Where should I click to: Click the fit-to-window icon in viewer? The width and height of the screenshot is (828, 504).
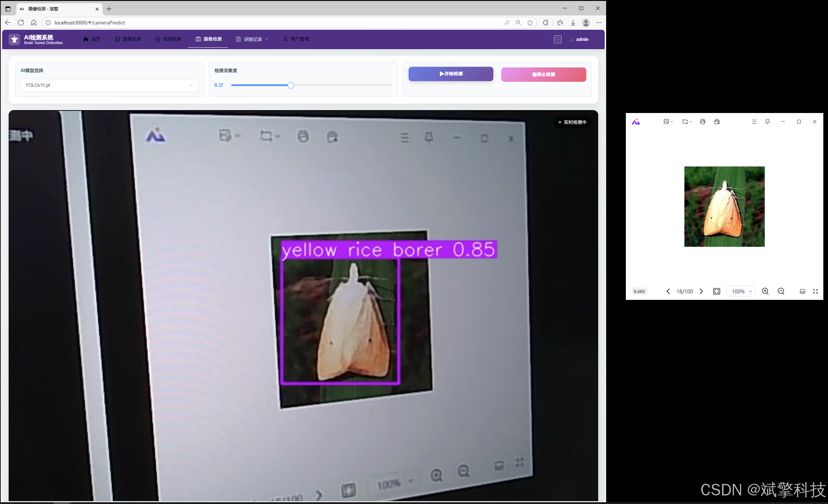717,291
